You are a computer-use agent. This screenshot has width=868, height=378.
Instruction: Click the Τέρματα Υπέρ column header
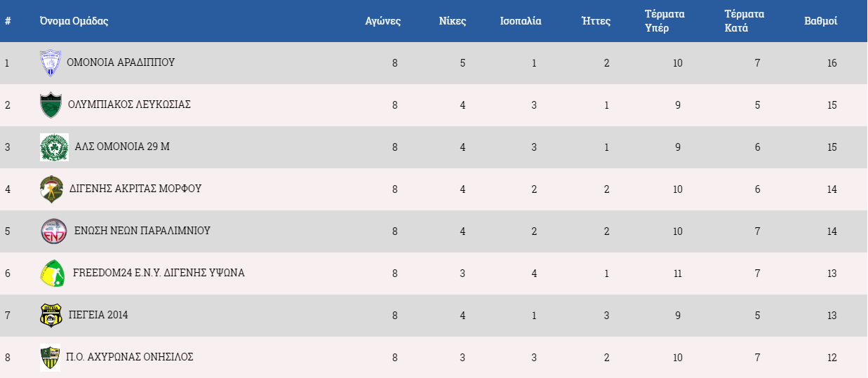pyautogui.click(x=665, y=21)
